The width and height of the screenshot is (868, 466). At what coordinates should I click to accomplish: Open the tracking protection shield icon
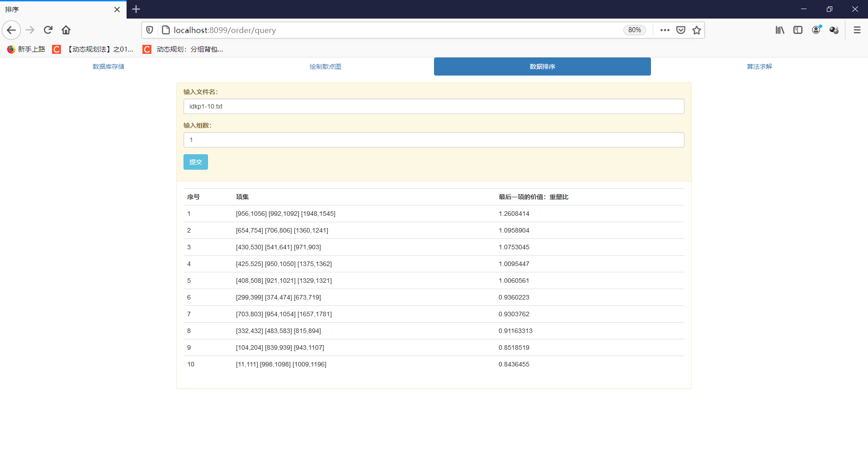coord(150,30)
